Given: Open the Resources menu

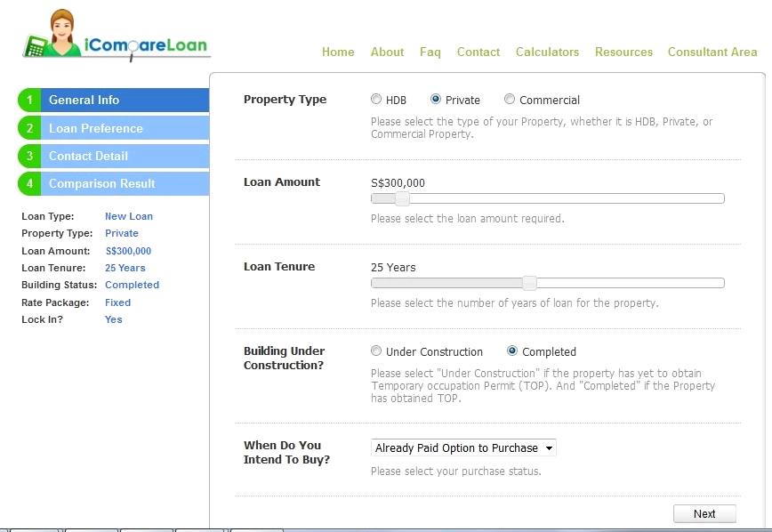Looking at the screenshot, I should coord(623,52).
